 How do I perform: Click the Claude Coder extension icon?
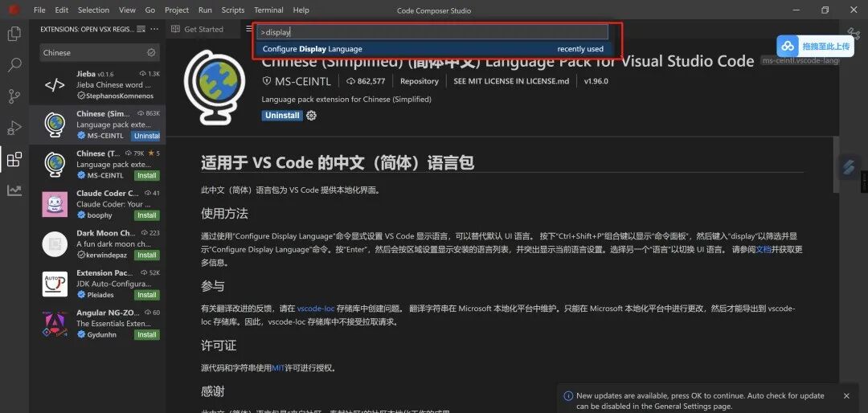coord(55,204)
